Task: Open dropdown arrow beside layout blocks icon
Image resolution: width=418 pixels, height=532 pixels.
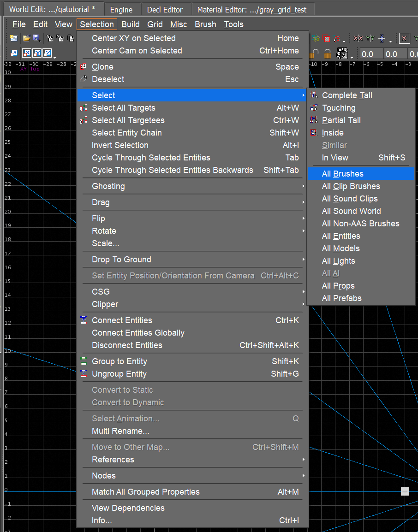Action: [x=352, y=57]
